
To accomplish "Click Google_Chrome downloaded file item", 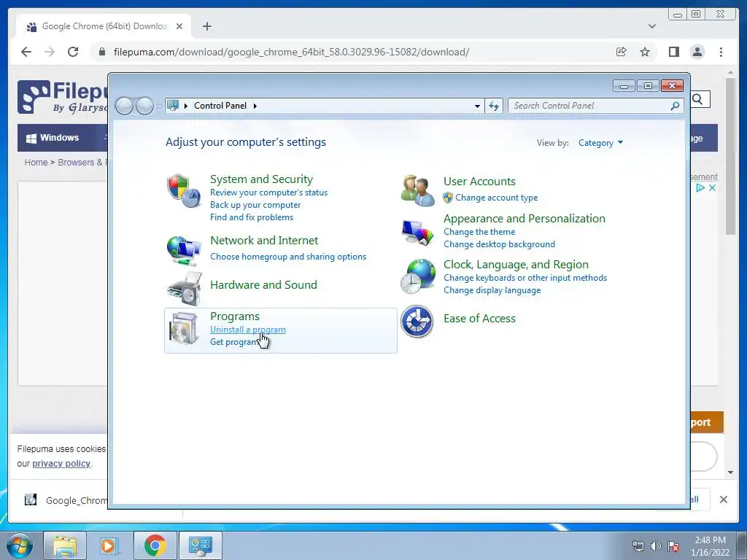I will tap(66, 500).
